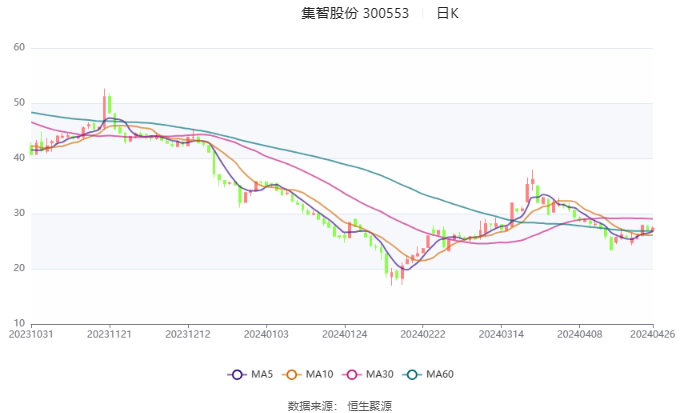The image size is (680, 413).
Task: Click x-axis date label 20240222
Action: point(423,334)
